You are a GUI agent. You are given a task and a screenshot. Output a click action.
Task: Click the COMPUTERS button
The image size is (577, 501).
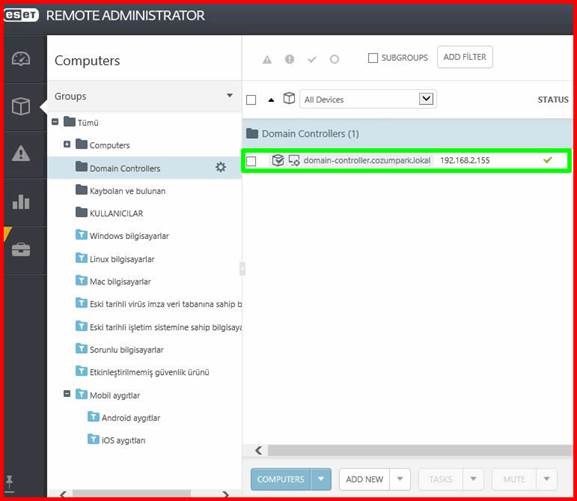281,479
